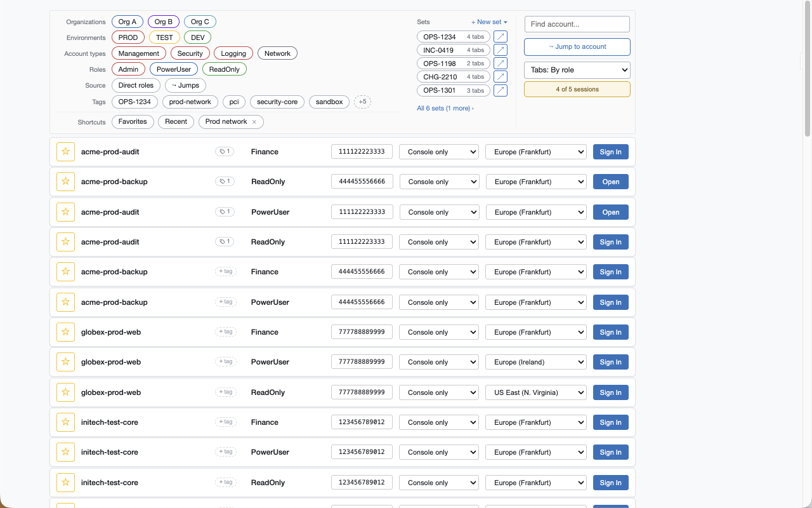This screenshot has width=812, height=508.
Task: Toggle the Security account type filter
Action: coord(190,53)
